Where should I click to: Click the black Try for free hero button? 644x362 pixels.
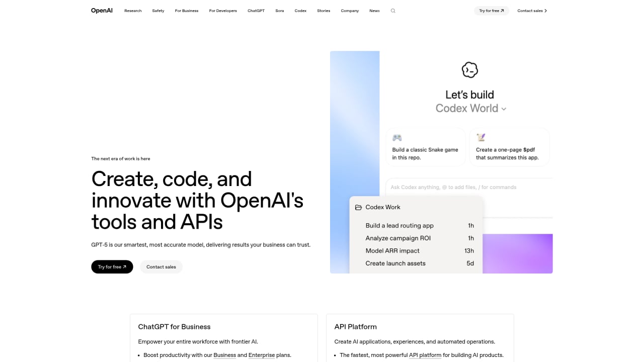[112, 267]
